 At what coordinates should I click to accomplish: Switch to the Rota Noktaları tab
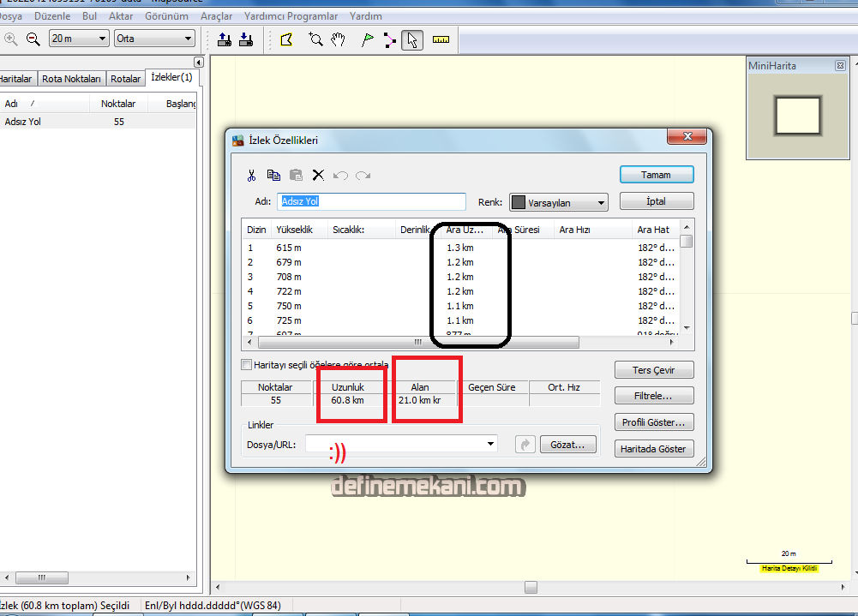click(71, 79)
